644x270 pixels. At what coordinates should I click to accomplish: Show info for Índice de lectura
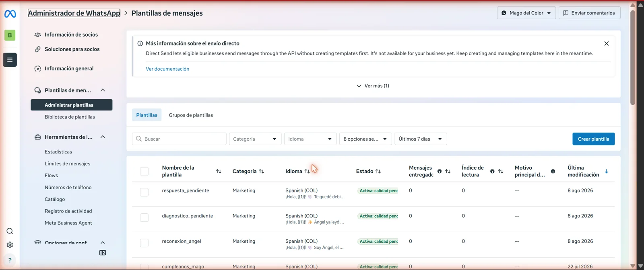tap(492, 171)
